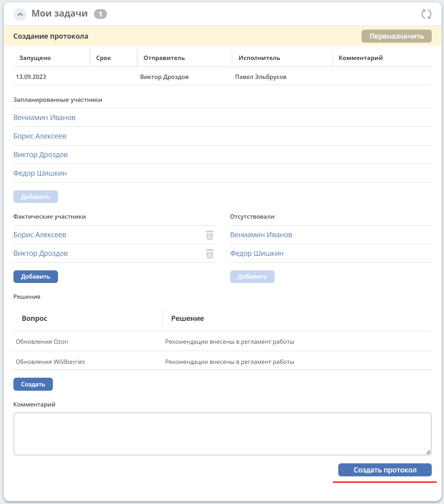Click the Ozon decision text cell
This screenshot has width=444, height=504.
(x=229, y=342)
